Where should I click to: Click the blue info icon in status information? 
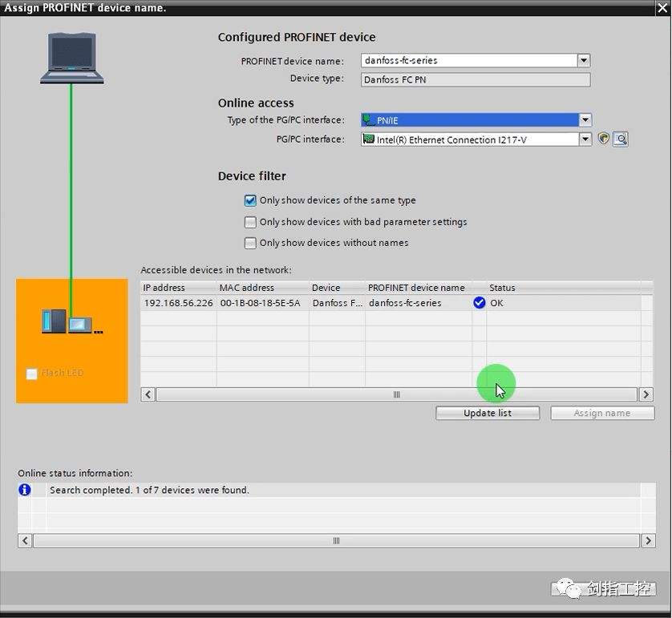click(25, 490)
